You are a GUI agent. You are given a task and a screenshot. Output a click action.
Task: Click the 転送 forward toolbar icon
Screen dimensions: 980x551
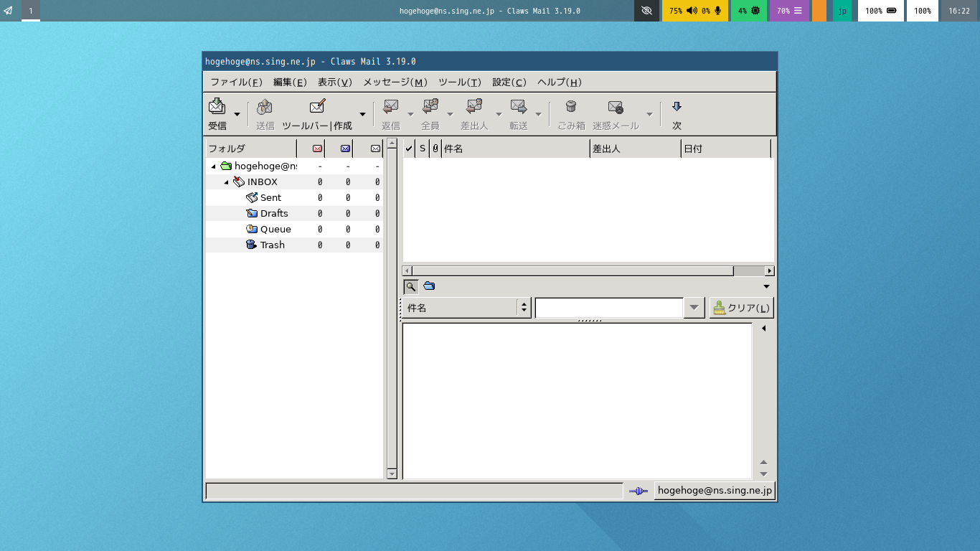[x=519, y=107]
